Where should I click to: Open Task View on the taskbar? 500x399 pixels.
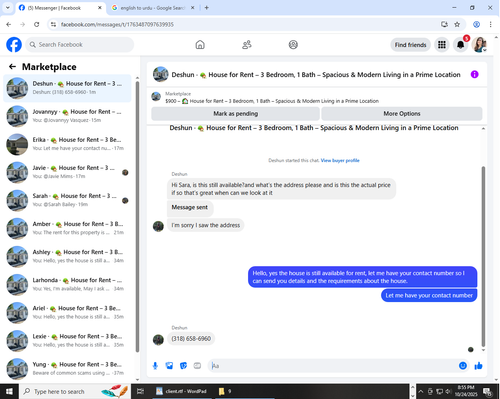[140, 391]
